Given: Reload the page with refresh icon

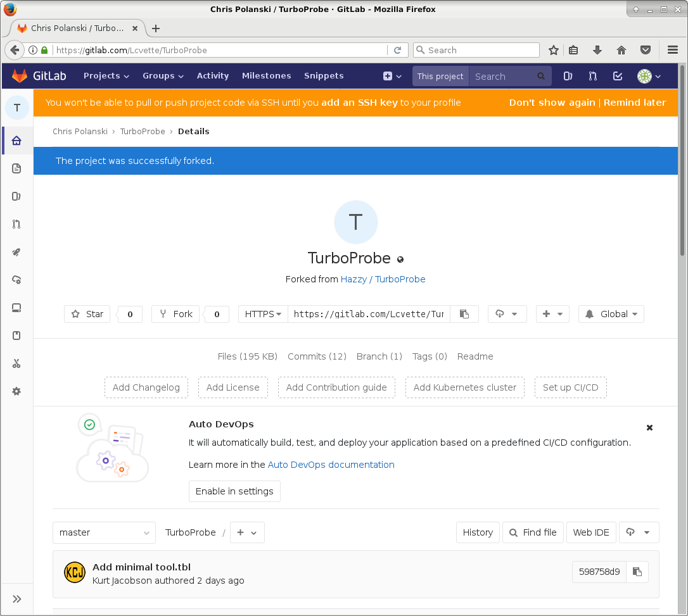Looking at the screenshot, I should tap(397, 50).
